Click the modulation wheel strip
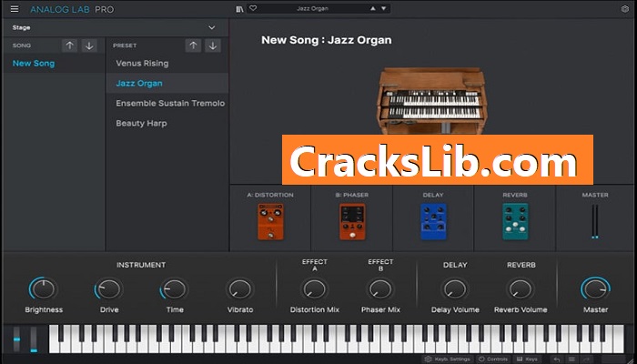The image size is (637, 364). point(34,339)
